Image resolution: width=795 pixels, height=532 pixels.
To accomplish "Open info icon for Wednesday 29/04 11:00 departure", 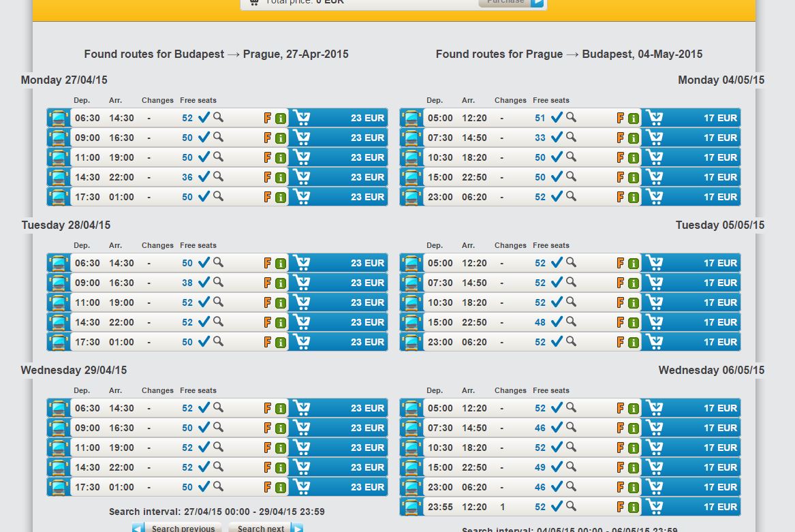I will click(281, 448).
